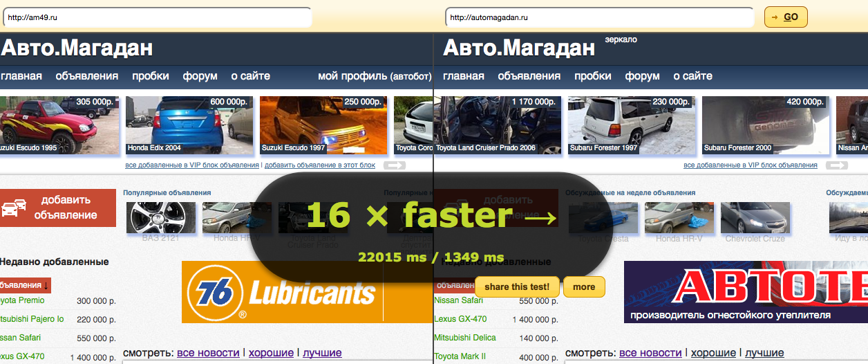Image resolution: width=868 pixels, height=364 pixels.
Task: Click объявления sort tab in left pane
Action: [25, 286]
